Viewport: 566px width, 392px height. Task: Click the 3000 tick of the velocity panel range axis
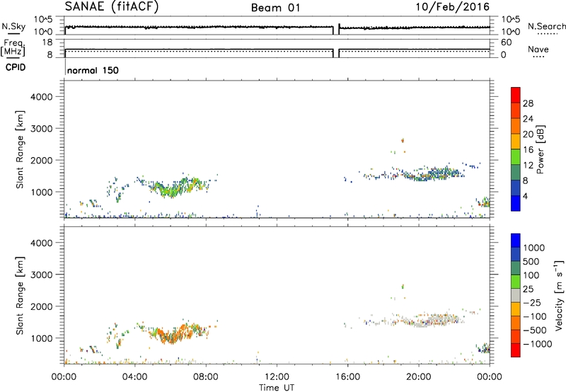click(x=42, y=275)
